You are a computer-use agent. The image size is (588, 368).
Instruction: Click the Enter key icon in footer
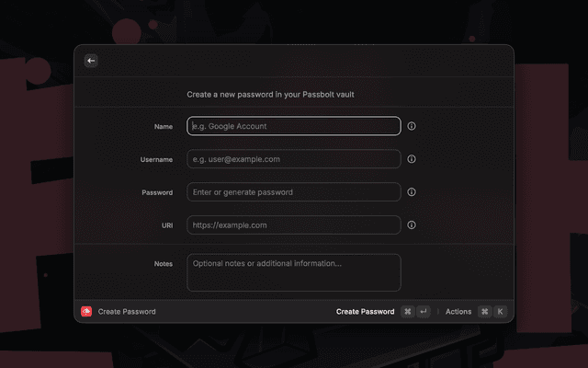click(423, 312)
